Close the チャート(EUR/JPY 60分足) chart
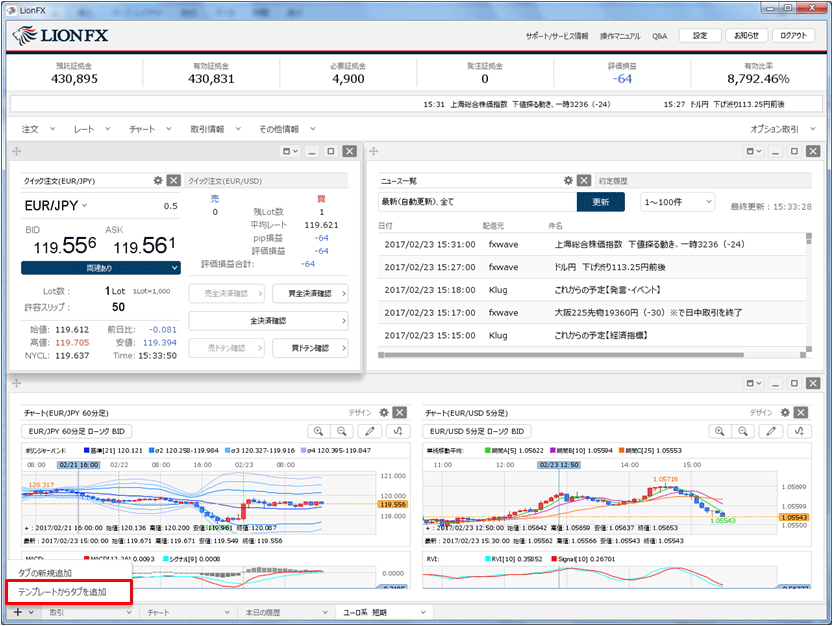The width and height of the screenshot is (833, 626). coord(400,412)
